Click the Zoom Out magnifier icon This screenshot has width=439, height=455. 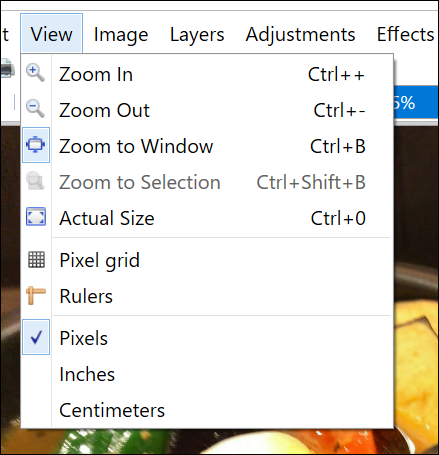pos(35,109)
